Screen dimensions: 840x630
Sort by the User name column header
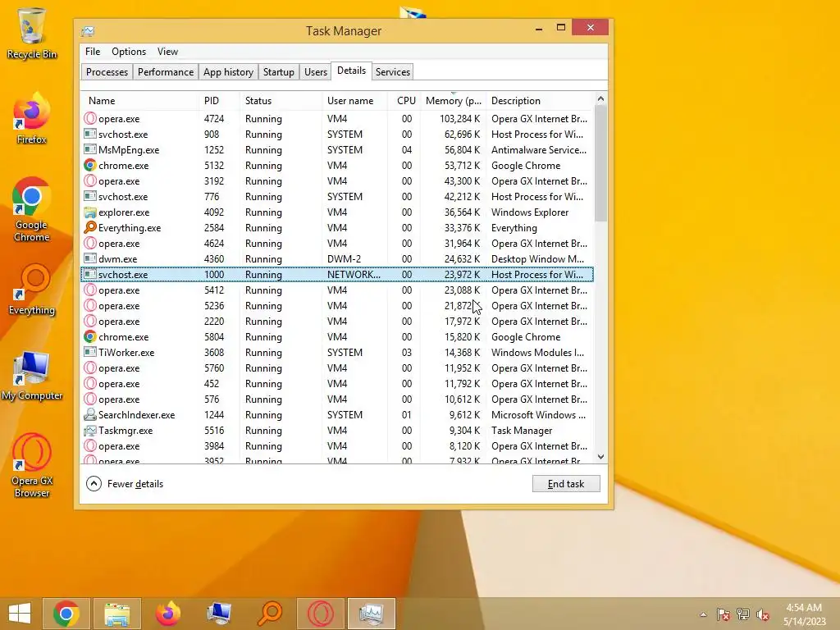(355, 101)
